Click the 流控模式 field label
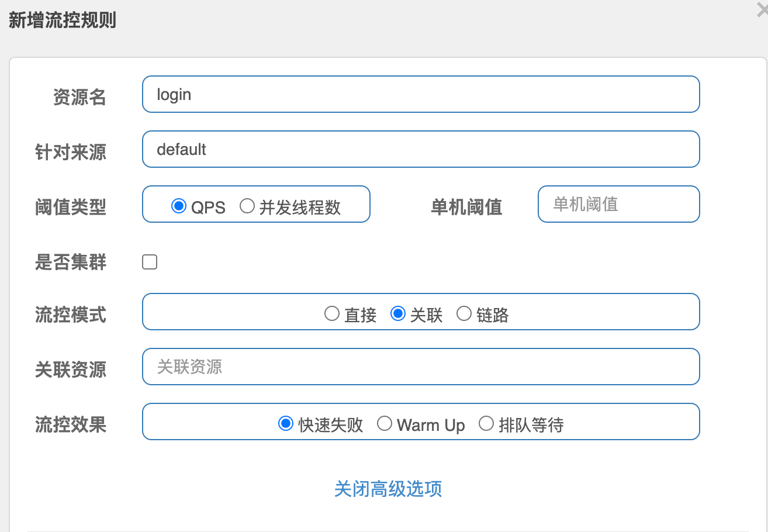 click(x=71, y=315)
